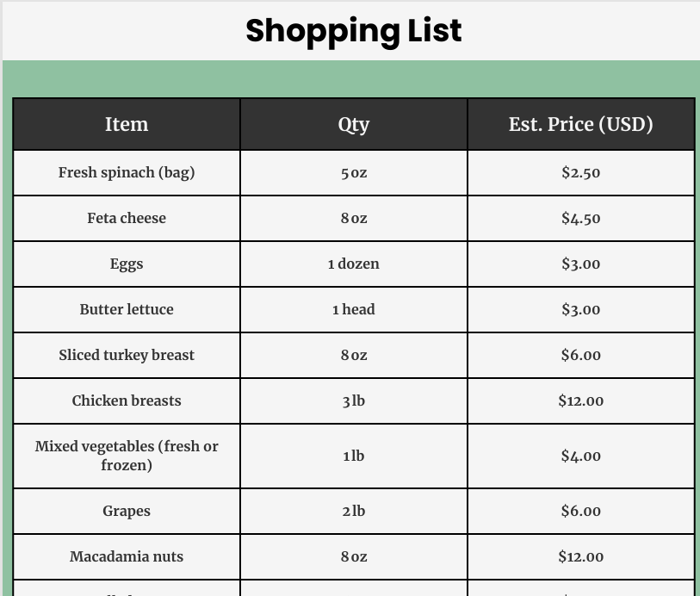Select the Feta cheese item cell
700x596 pixels.
127,218
